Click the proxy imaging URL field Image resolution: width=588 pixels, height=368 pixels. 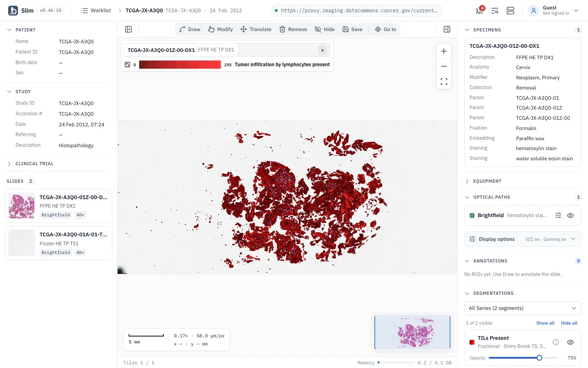(x=357, y=11)
